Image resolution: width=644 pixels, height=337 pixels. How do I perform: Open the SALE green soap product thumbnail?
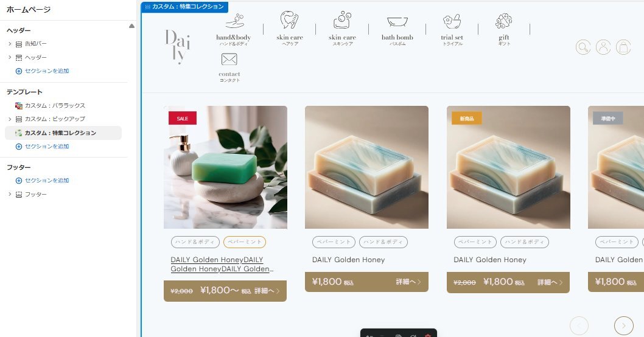225,167
